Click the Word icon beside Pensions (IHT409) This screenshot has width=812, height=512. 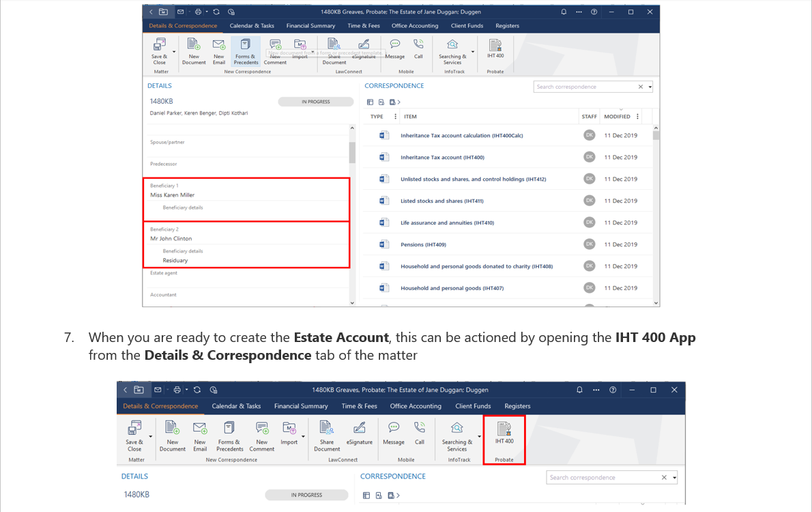[x=383, y=244]
